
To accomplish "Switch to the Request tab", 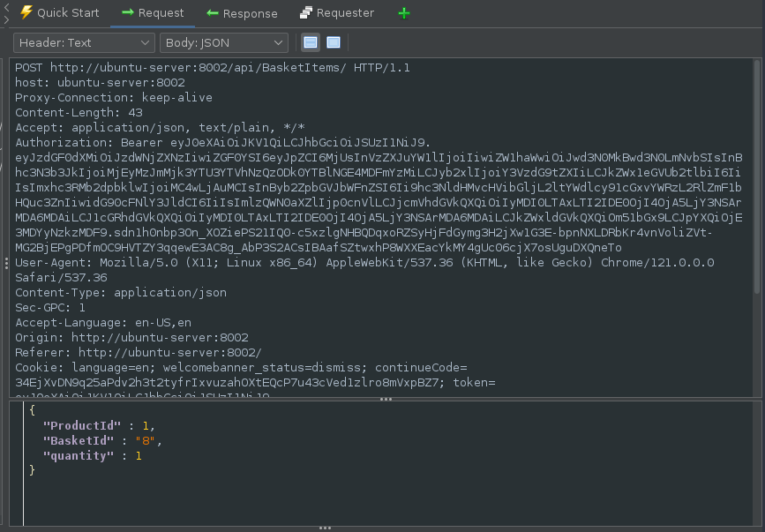I will pos(153,12).
